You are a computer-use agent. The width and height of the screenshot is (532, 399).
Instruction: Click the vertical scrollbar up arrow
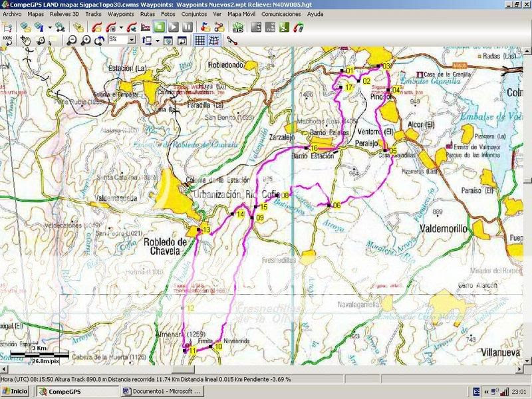click(x=527, y=51)
